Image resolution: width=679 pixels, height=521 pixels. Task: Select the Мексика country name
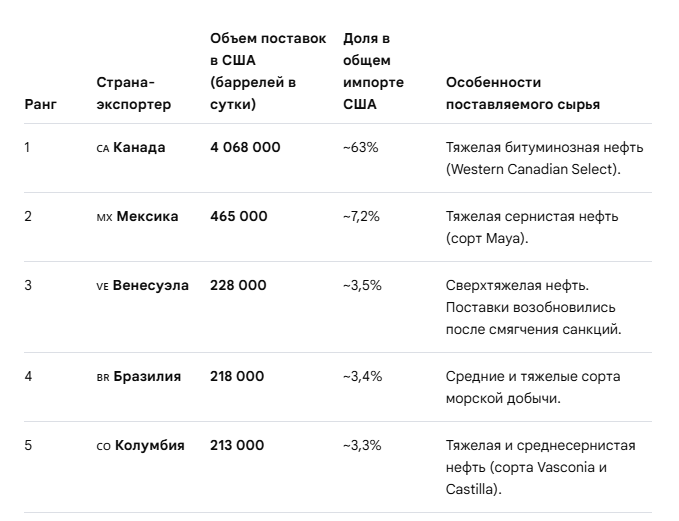pyautogui.click(x=147, y=217)
